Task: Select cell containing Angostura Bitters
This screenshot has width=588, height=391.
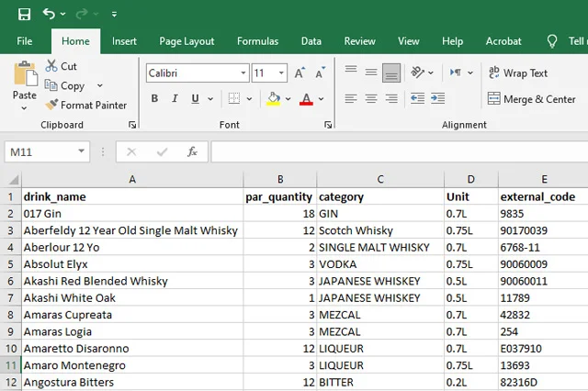Action: pos(132,383)
